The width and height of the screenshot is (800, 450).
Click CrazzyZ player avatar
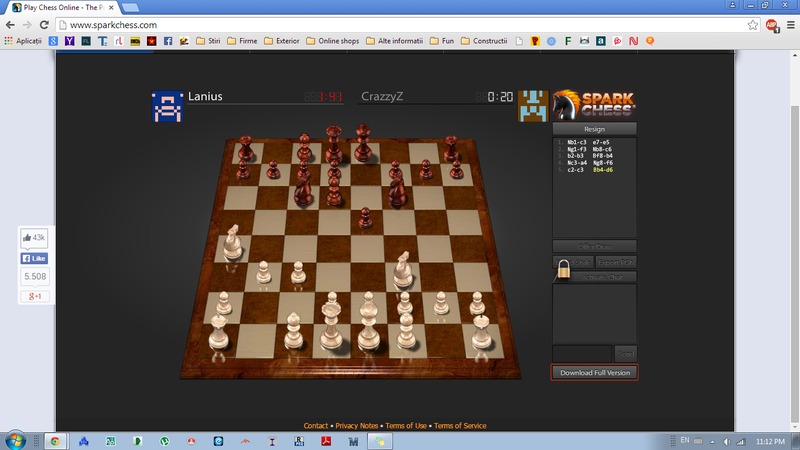pyautogui.click(x=533, y=105)
